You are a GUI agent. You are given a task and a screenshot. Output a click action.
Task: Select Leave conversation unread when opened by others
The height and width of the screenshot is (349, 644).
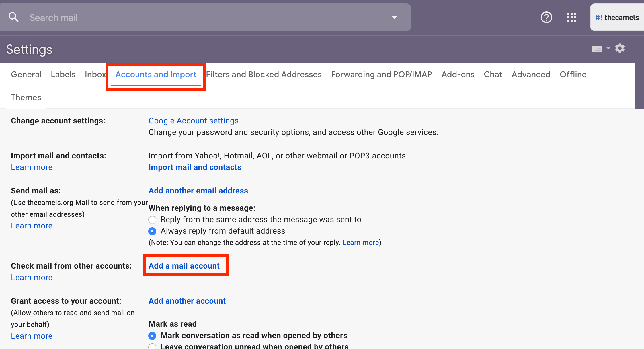[x=152, y=346]
